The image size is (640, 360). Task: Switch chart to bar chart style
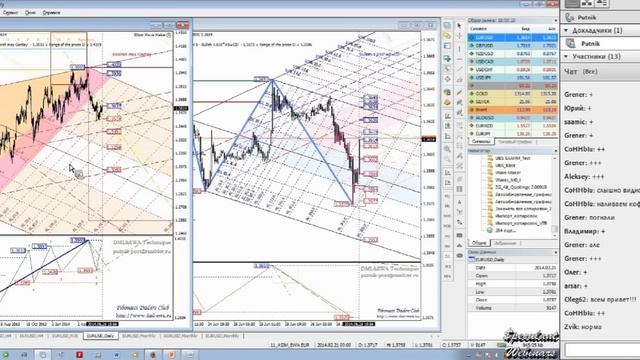point(447,116)
